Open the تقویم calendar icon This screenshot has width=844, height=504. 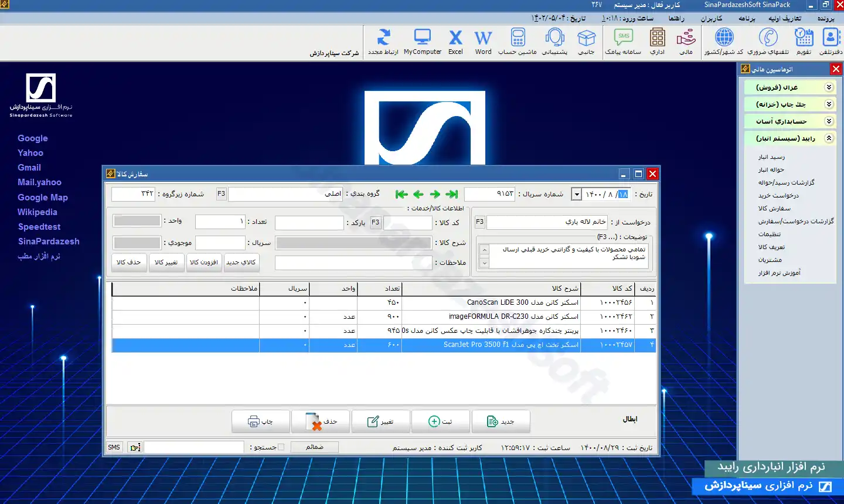(x=804, y=41)
